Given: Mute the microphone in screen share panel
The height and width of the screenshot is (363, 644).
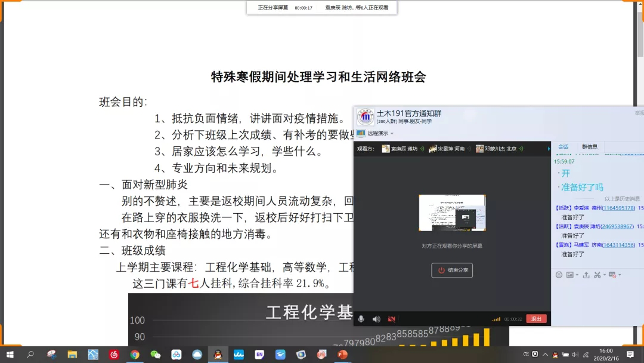Looking at the screenshot, I should point(361,319).
